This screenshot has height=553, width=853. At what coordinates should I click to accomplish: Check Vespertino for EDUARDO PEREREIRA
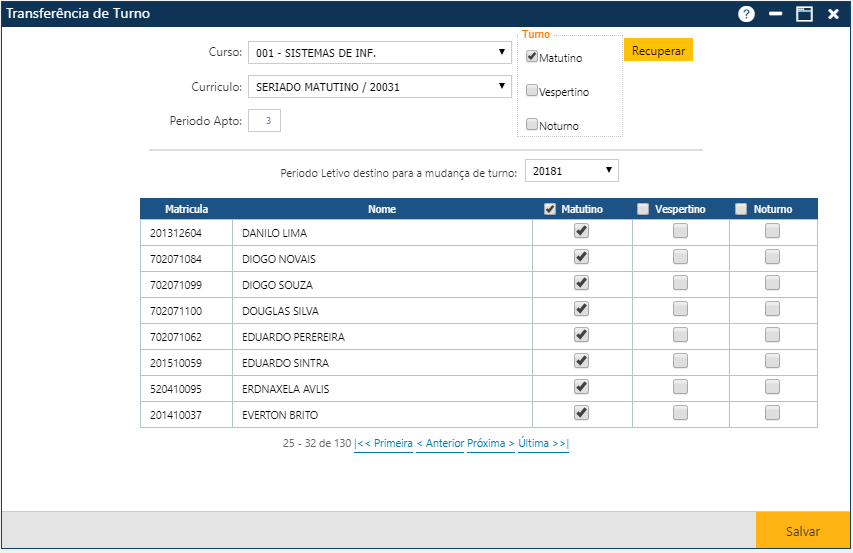coord(680,335)
